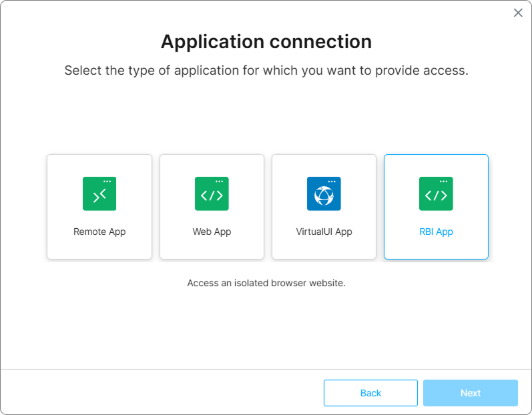This screenshot has width=532, height=415.
Task: Click the three dots on Remote App icon
Action: (x=107, y=181)
